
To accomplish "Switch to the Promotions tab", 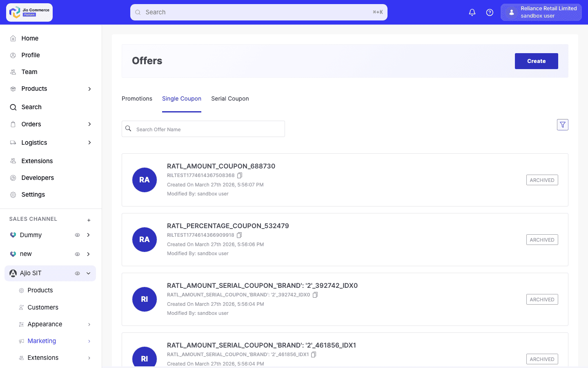I will (x=137, y=99).
